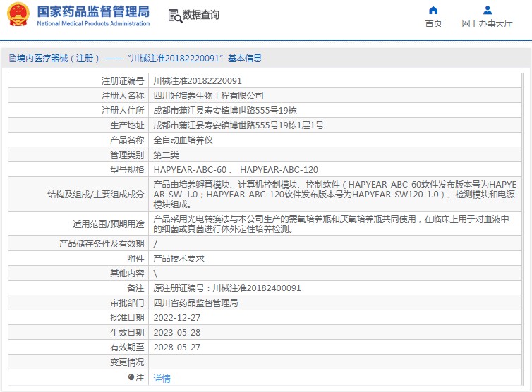The image size is (532, 392).
Task: Select effective date 2023-05-28
Action: 177,333
